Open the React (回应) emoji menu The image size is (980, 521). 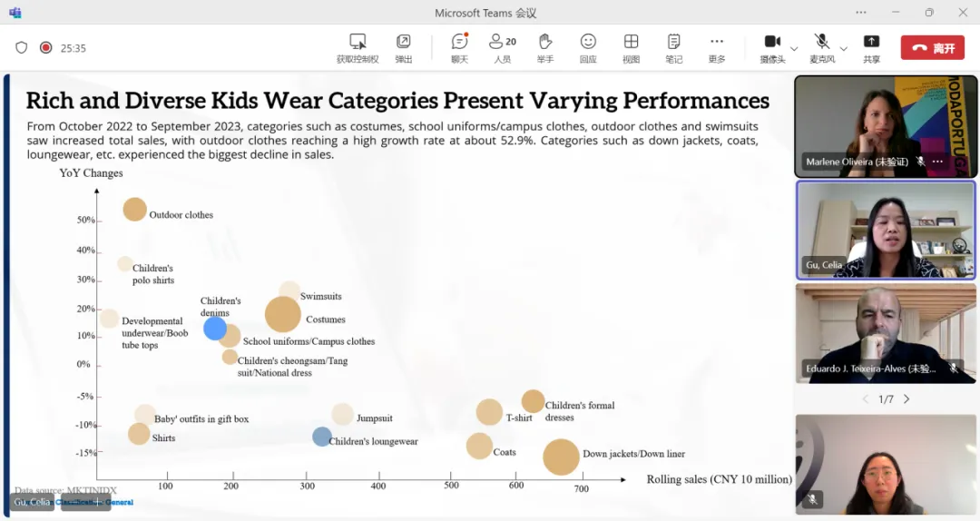tap(588, 47)
